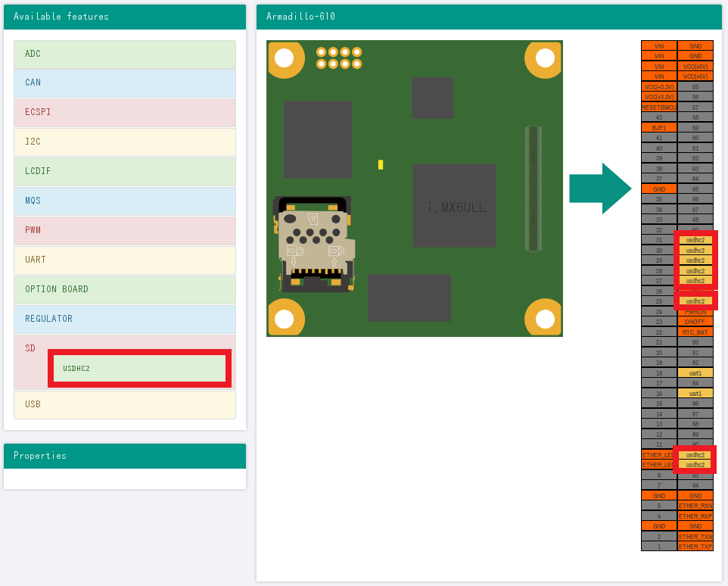
Task: Click the Properties panel header
Action: click(x=124, y=456)
